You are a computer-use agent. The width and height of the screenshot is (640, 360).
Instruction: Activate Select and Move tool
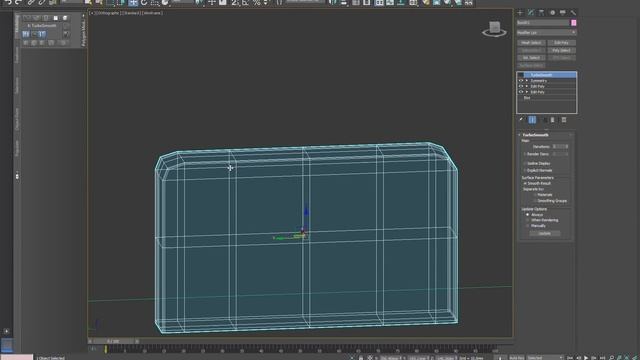(x=133, y=2)
